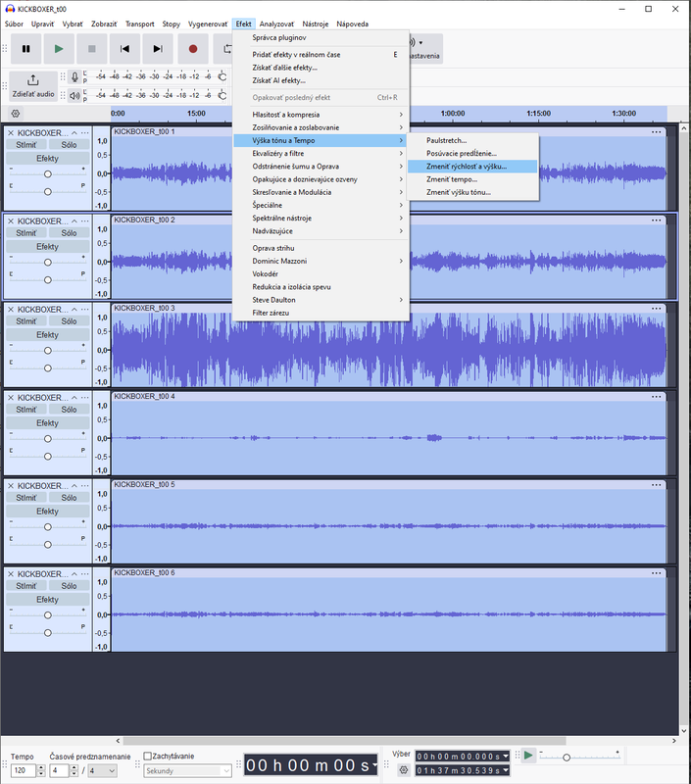Open clip menu dots on KICKBOXER_t00 6 clip

(x=656, y=573)
